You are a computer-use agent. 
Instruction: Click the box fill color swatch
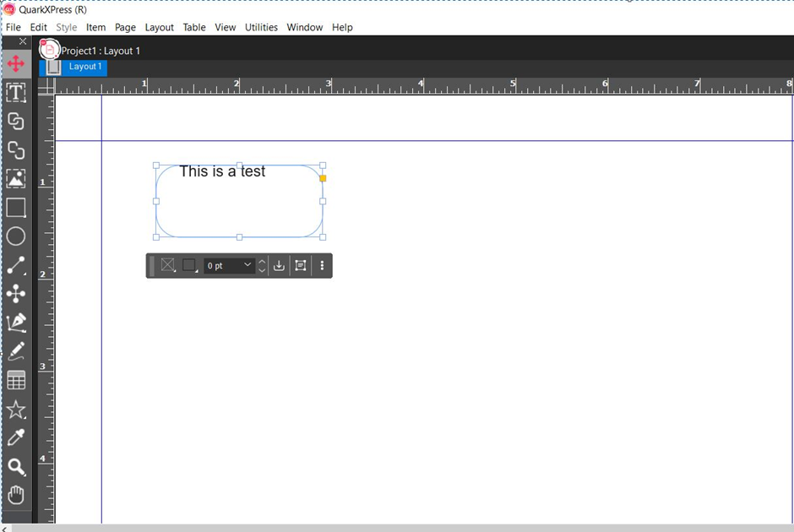(x=188, y=263)
